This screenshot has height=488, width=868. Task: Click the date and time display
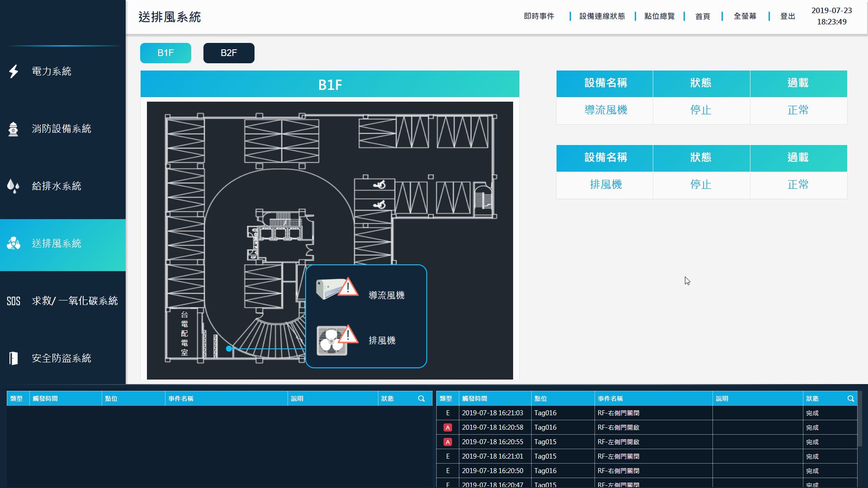832,16
